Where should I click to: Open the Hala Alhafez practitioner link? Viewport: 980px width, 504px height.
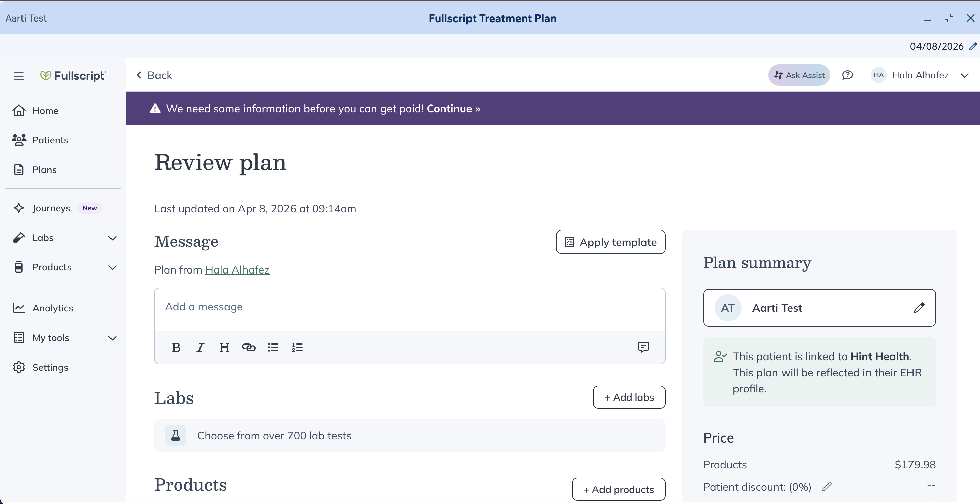tap(237, 270)
